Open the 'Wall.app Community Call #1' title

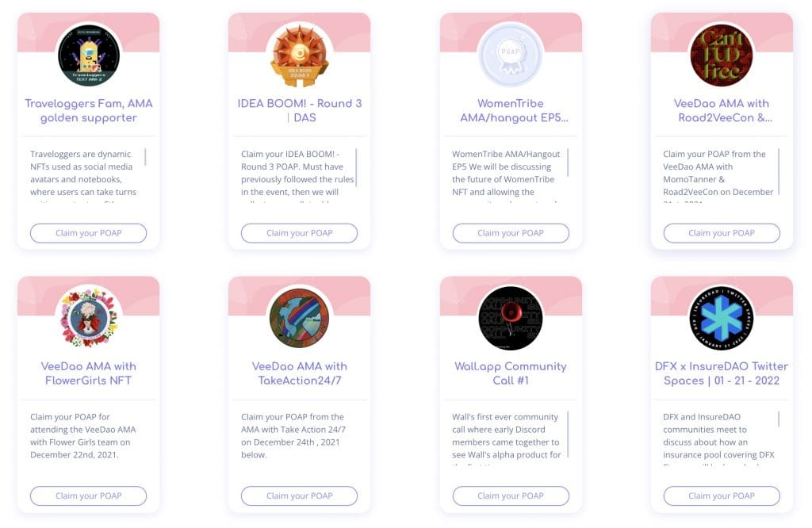point(511,373)
